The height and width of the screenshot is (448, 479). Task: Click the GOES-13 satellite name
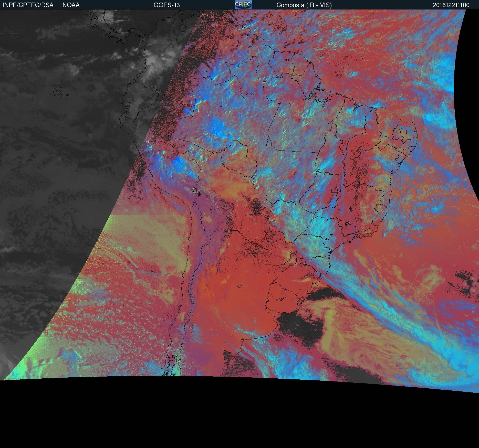(x=166, y=5)
